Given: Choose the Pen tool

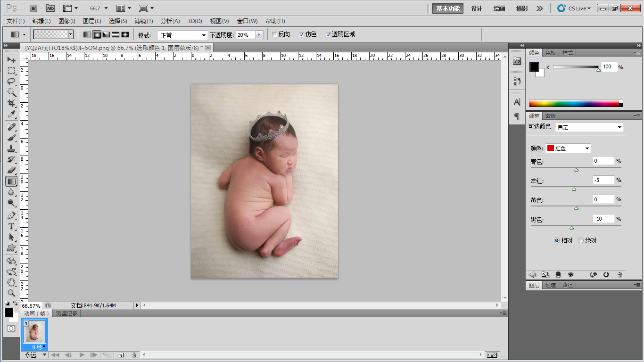Looking at the screenshot, I should [11, 215].
